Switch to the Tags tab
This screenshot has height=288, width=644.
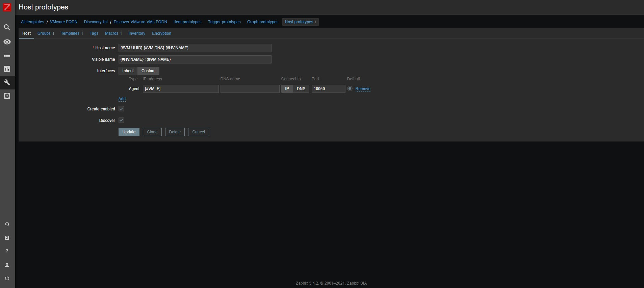[x=94, y=33]
